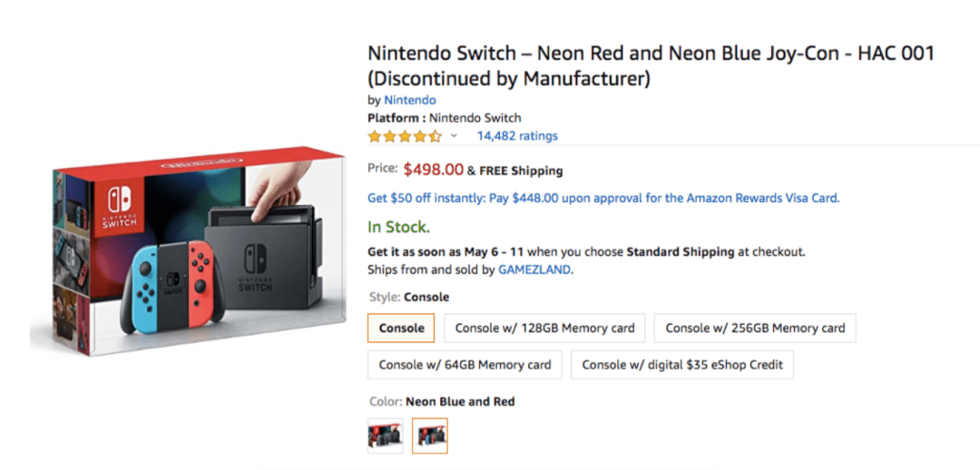Open the Nintendo brand link
980x470 pixels.
(409, 100)
